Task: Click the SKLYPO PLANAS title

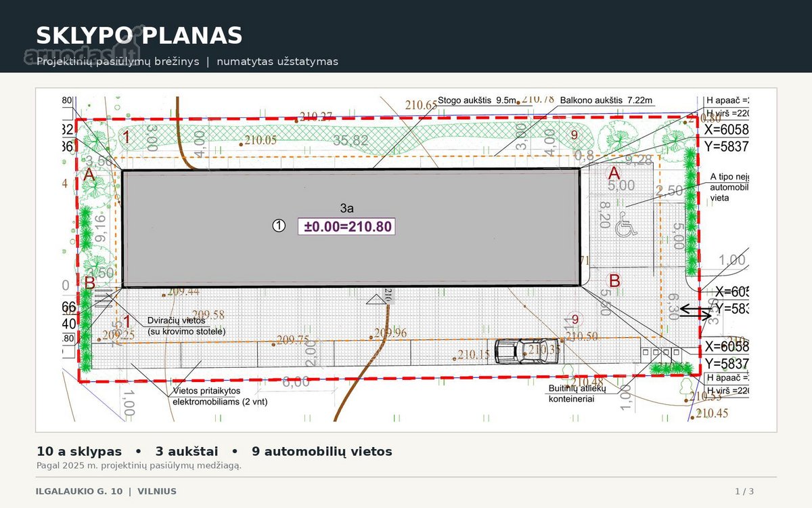Action: (139, 36)
